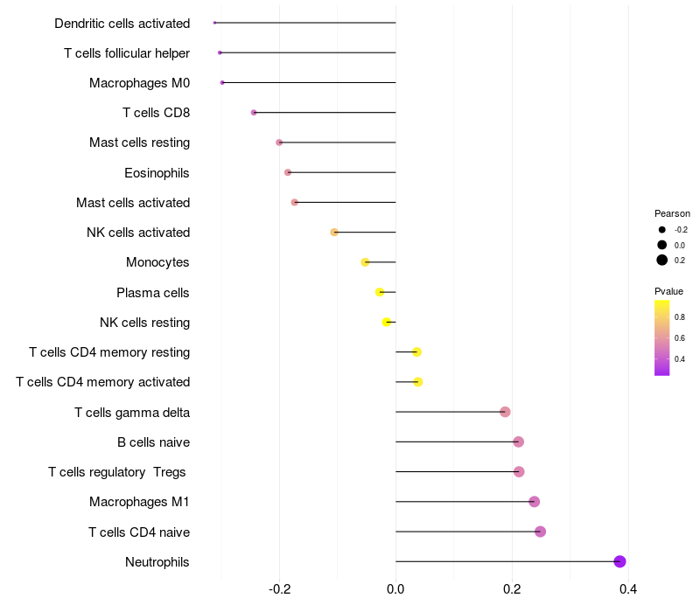Click the Pearson -0.2 legend circle
The image size is (700, 612).
point(661,230)
